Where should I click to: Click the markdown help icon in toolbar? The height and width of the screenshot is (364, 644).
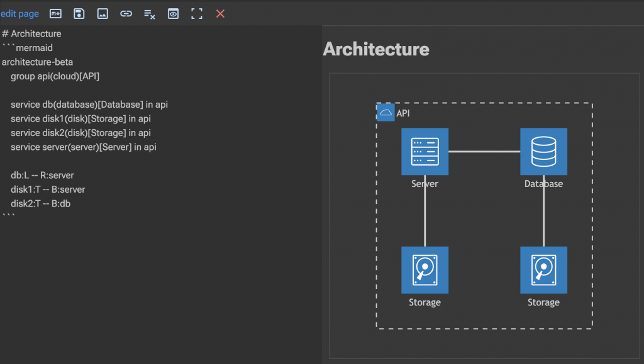click(x=55, y=13)
